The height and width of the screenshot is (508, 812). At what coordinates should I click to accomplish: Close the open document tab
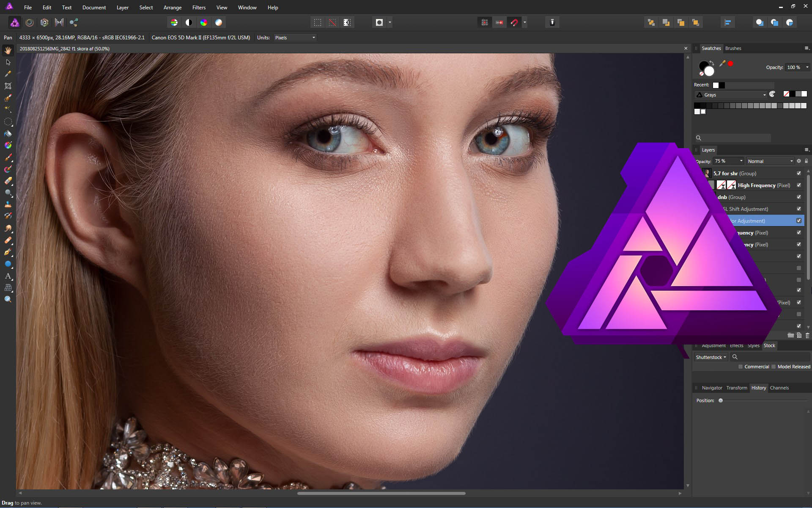click(686, 49)
